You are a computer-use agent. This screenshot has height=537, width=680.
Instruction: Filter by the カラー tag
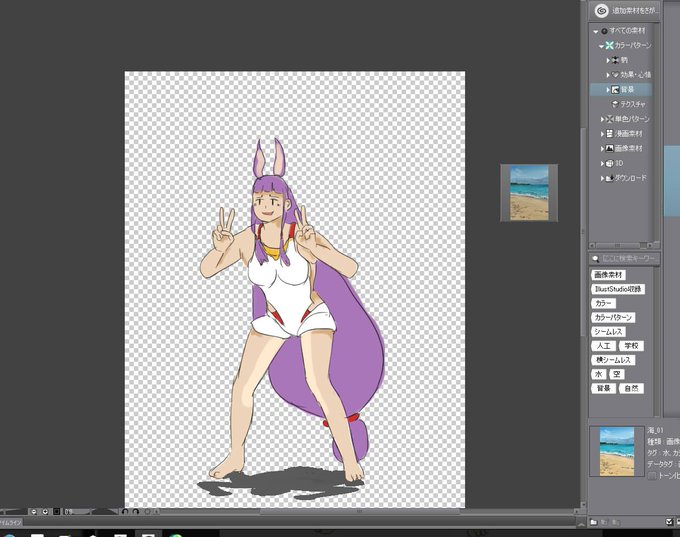(603, 304)
